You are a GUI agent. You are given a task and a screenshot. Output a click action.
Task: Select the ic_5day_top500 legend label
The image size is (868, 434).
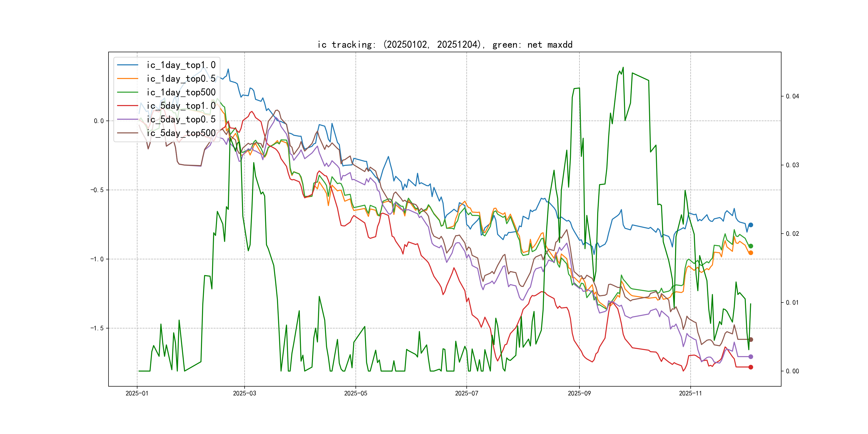tap(181, 133)
